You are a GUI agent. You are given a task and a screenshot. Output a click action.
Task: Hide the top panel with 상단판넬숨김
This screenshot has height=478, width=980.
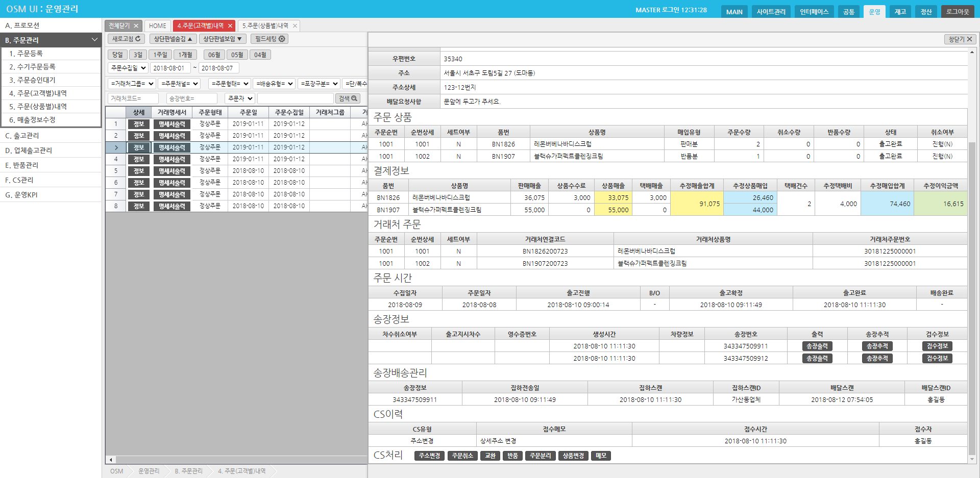coord(173,39)
